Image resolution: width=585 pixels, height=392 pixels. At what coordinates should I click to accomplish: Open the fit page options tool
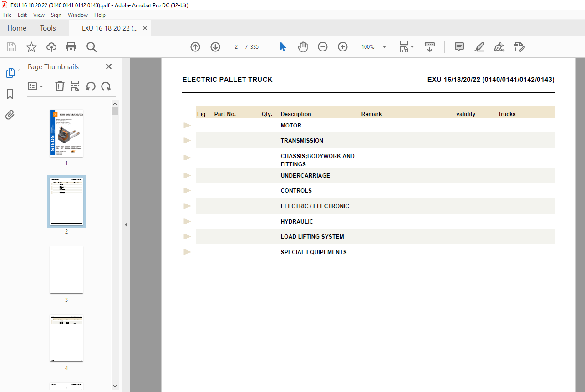coord(404,47)
